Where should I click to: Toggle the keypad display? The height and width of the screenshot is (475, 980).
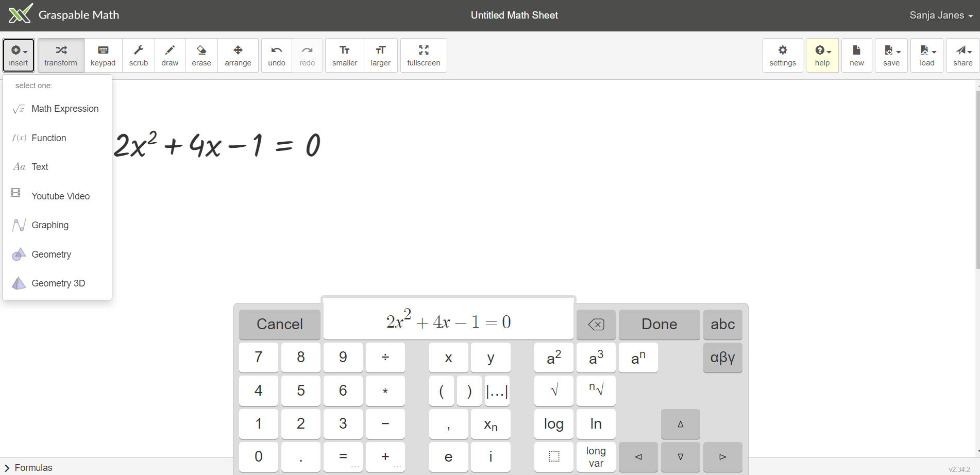point(103,56)
